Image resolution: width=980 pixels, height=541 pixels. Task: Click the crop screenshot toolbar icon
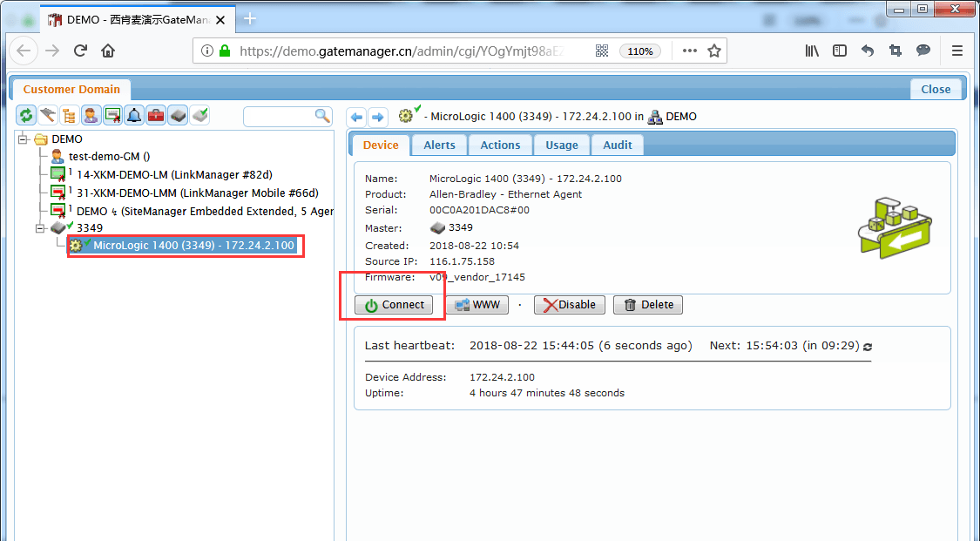click(896, 51)
